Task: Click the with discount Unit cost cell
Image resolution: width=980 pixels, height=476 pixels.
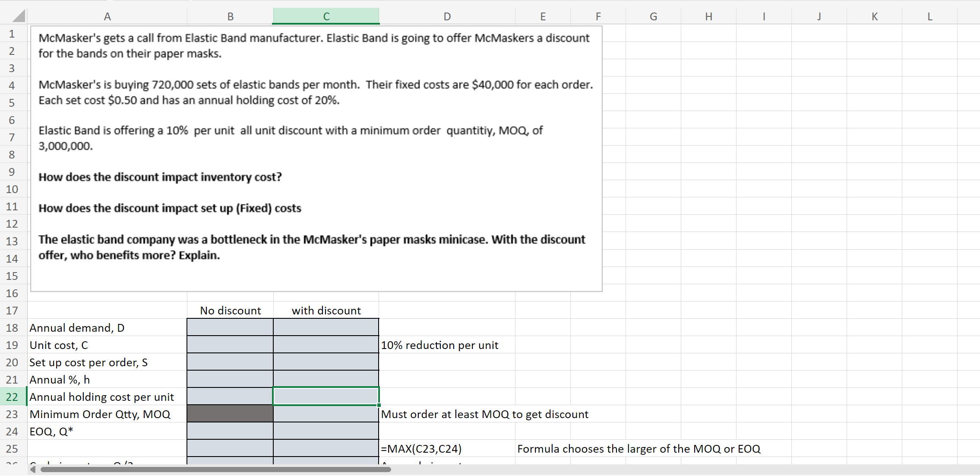Action: pos(326,345)
